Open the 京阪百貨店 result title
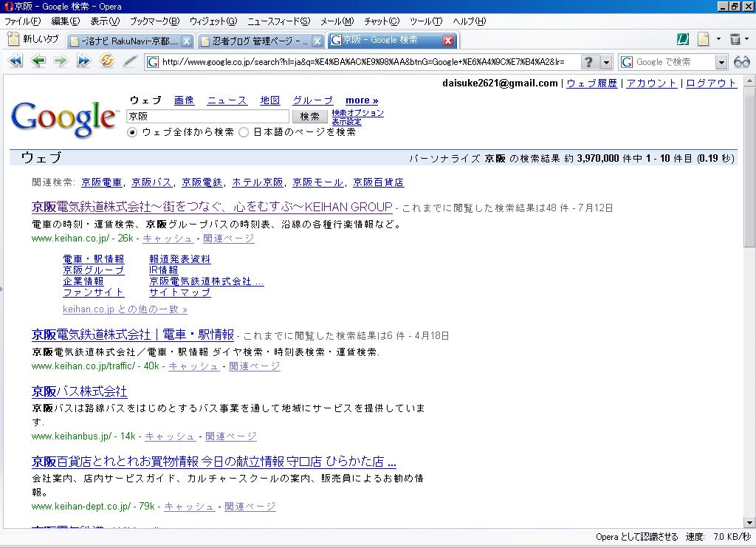 [x=213, y=462]
